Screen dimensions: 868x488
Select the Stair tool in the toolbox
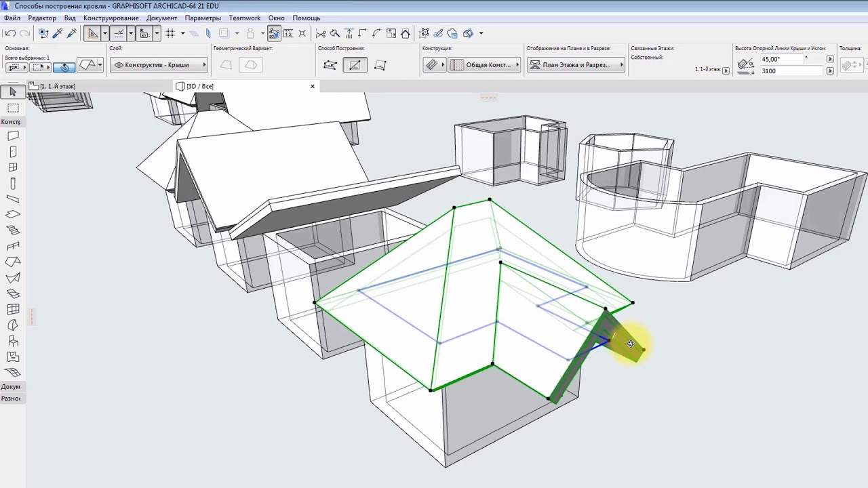pos(13,230)
